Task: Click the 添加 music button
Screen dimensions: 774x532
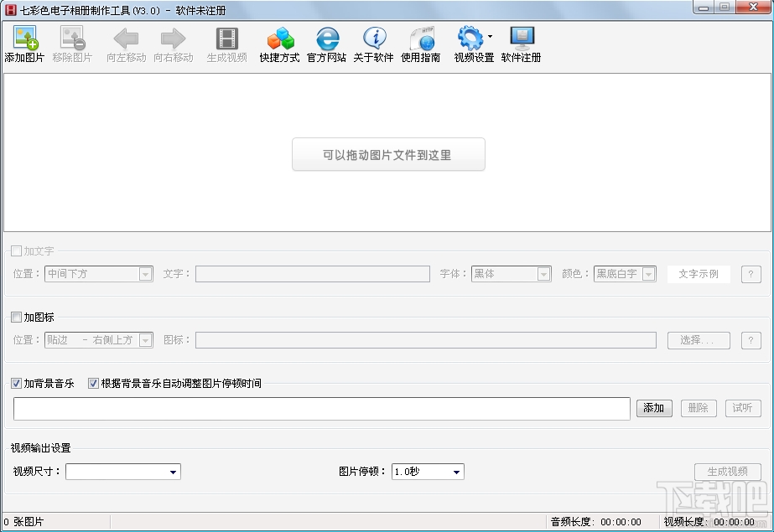Action: click(654, 408)
